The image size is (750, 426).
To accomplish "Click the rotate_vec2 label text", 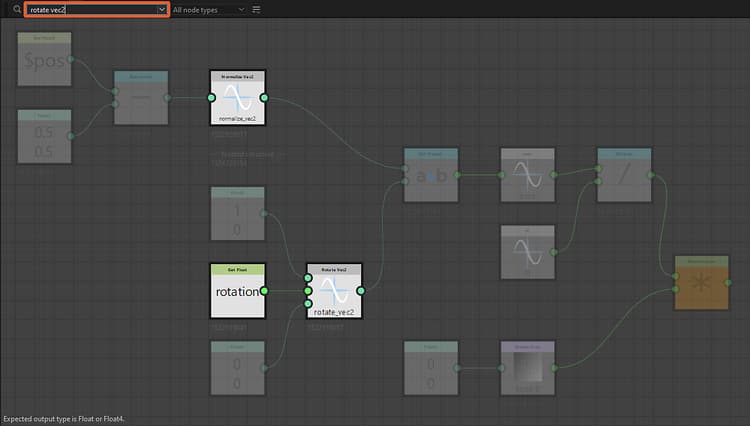I will (x=334, y=312).
